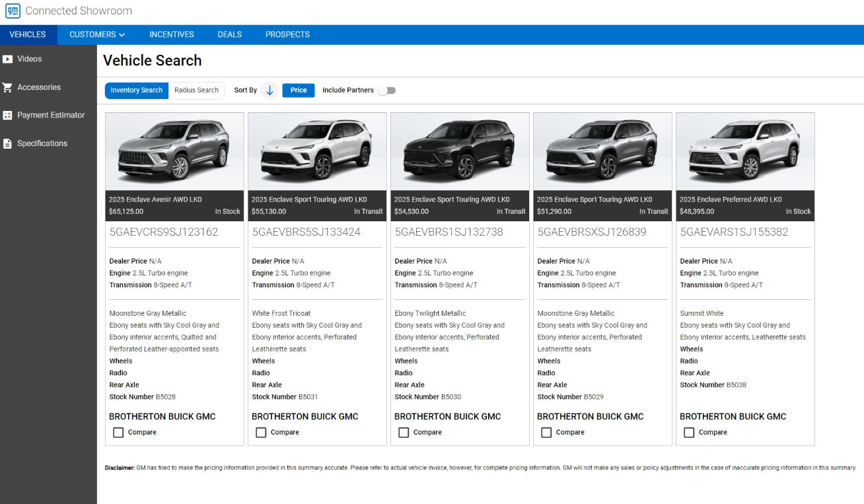Open the Videos sidebar icon
Viewport: 864px width, 504px height.
pos(8,59)
